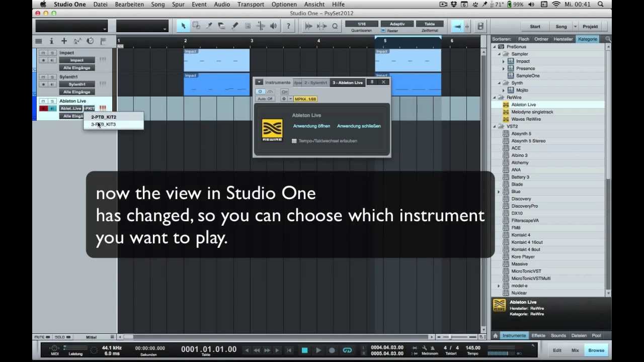Open the track inspector 'i' icon
644x362 pixels.
click(x=51, y=41)
